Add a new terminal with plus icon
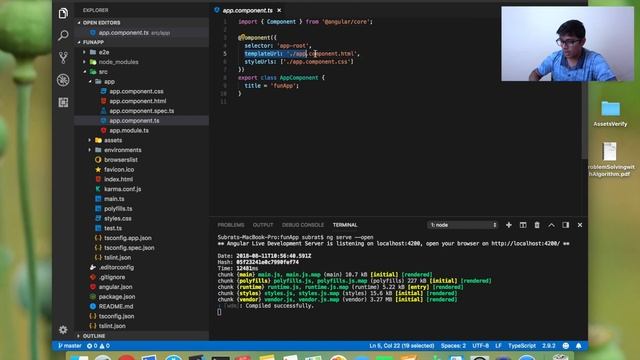Viewport: 640px width, 360px height. tap(509, 225)
